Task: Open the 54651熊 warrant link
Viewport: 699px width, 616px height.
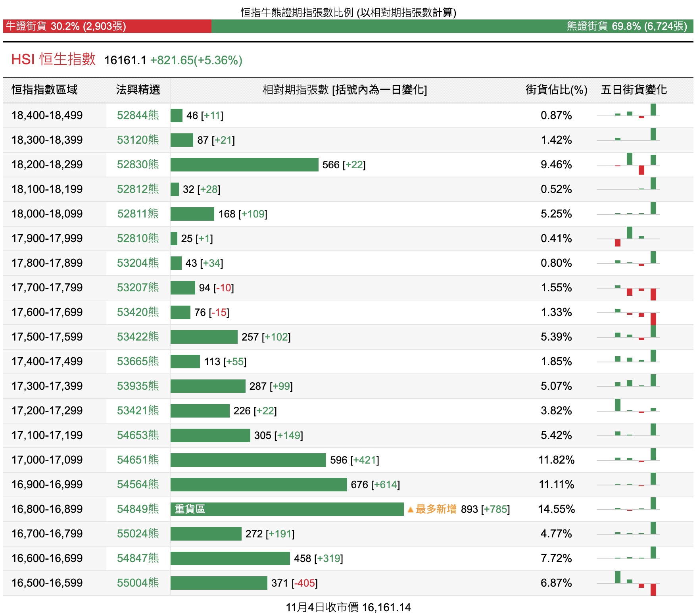Action: [138, 460]
